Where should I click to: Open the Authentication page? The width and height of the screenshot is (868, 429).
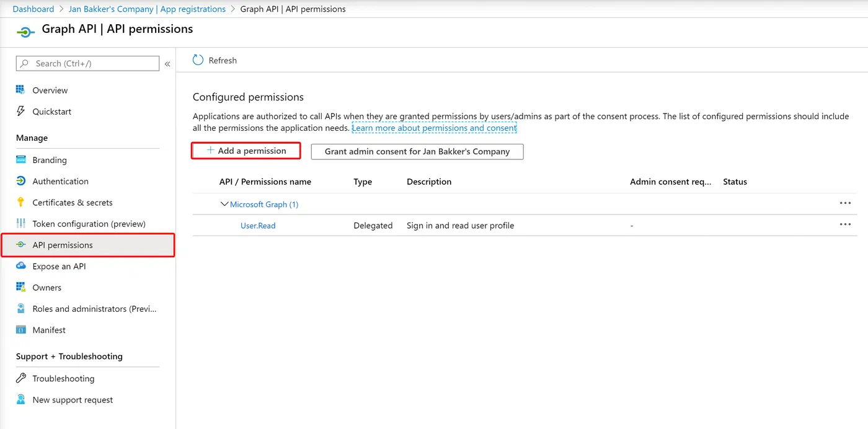pyautogui.click(x=60, y=181)
